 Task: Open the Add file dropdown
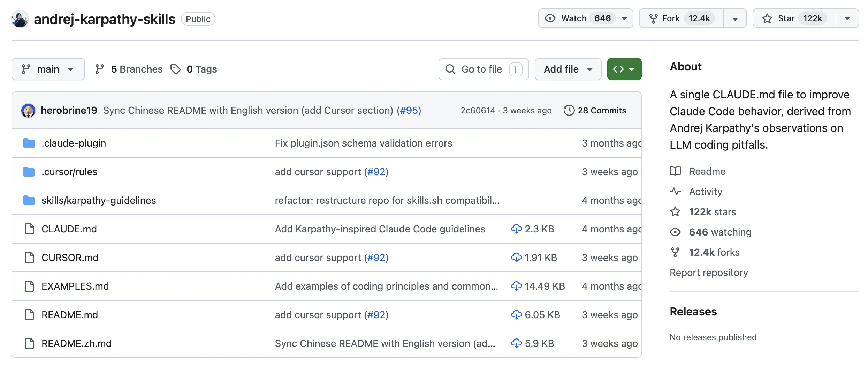568,69
